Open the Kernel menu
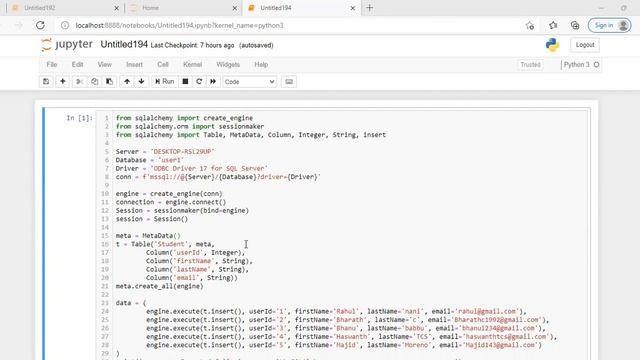The width and height of the screenshot is (640, 360). coord(192,64)
